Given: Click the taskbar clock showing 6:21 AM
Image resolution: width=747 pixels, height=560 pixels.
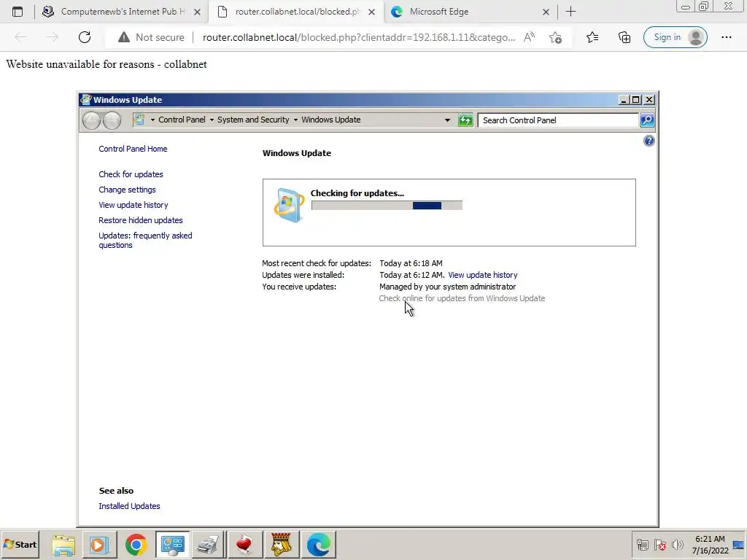Looking at the screenshot, I should pyautogui.click(x=710, y=545).
